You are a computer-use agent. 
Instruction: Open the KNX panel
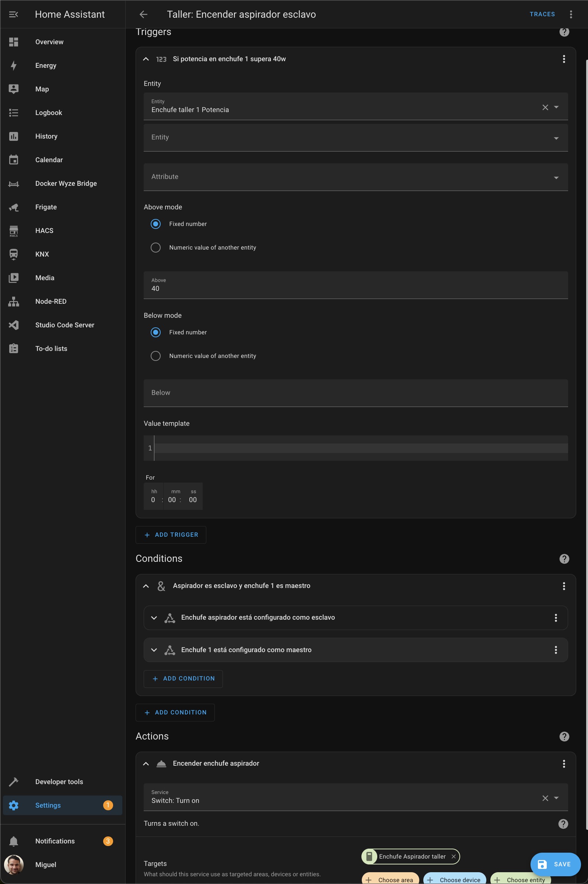[x=63, y=254]
